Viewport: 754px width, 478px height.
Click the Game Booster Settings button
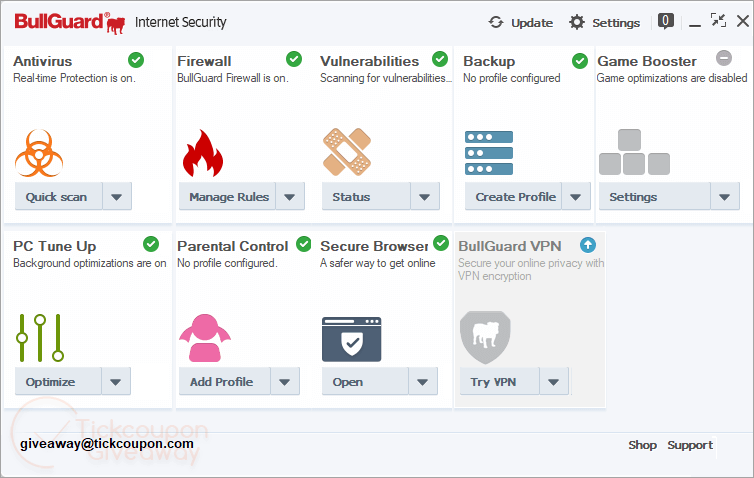pyautogui.click(x=654, y=197)
